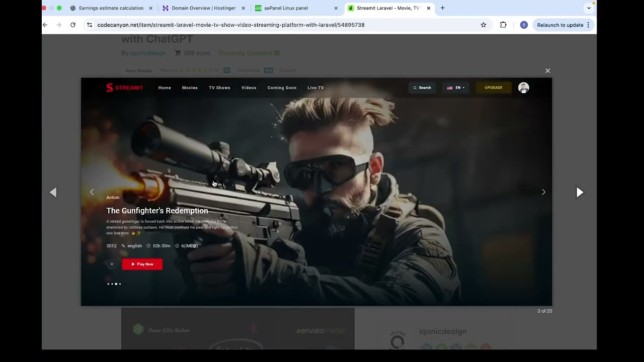Reload the page
This screenshot has width=644, height=362.
[73, 25]
